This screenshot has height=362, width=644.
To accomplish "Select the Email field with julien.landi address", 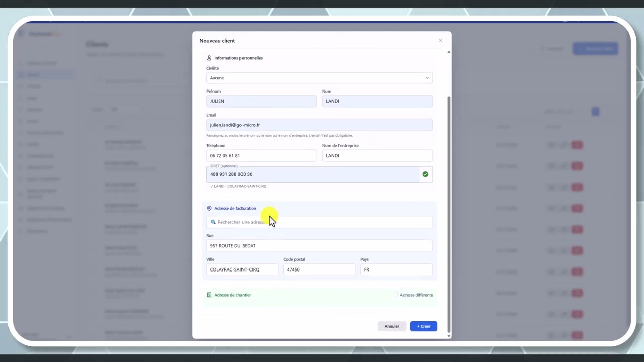I will point(319,125).
